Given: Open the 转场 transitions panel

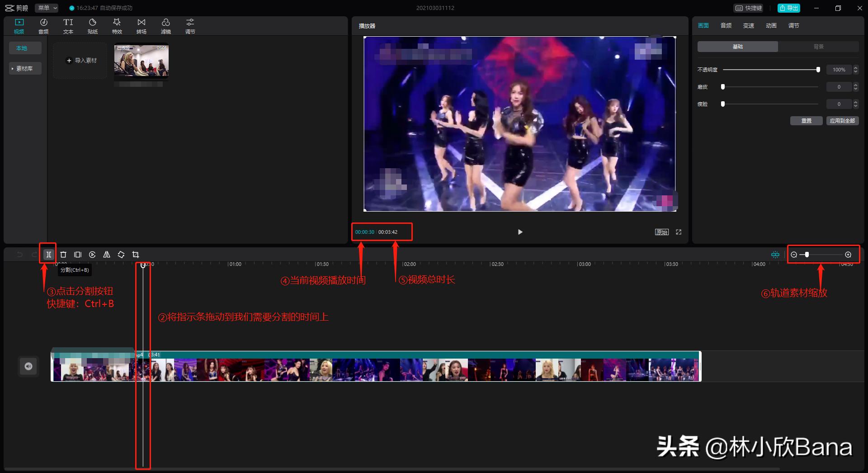Looking at the screenshot, I should click(142, 26).
